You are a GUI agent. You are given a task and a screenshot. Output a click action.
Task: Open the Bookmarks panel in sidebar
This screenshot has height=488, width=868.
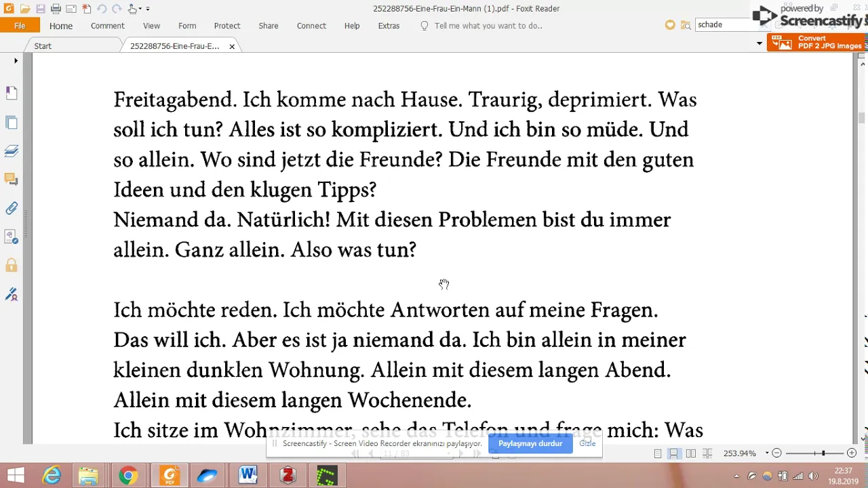coord(11,93)
